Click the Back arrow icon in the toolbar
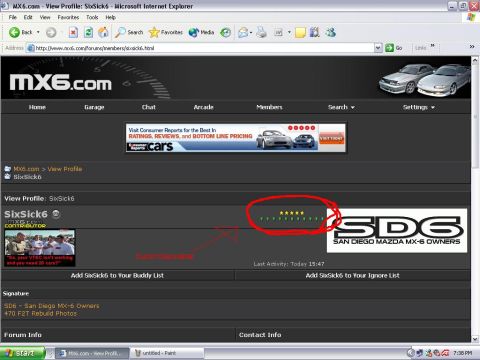The width and height of the screenshot is (480, 360). 14,32
